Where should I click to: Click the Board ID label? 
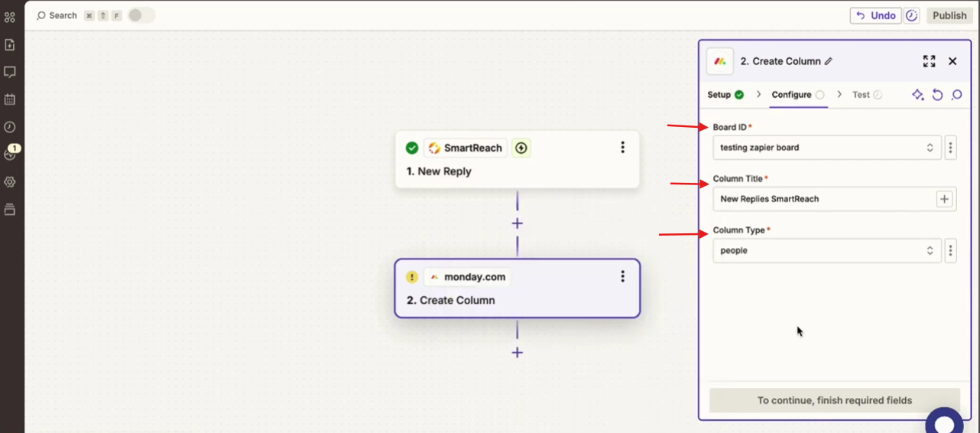coord(729,127)
